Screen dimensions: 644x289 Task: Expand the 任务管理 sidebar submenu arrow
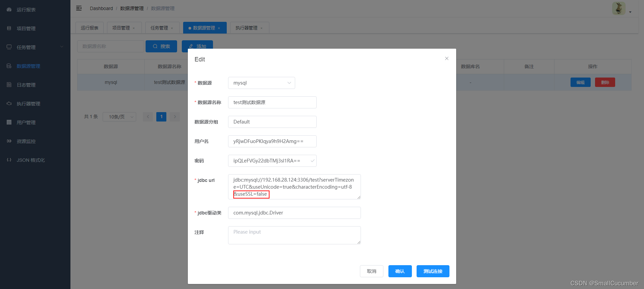(62, 47)
